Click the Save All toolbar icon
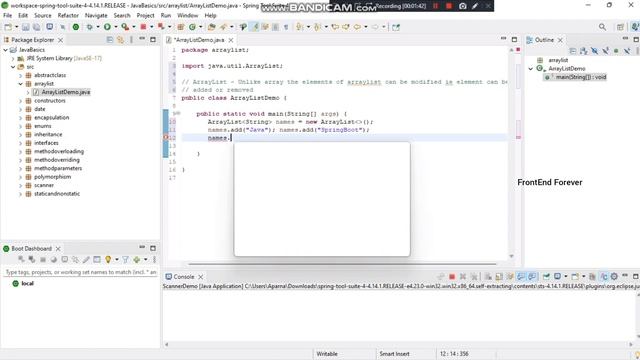This screenshot has width=640, height=360. point(36,27)
